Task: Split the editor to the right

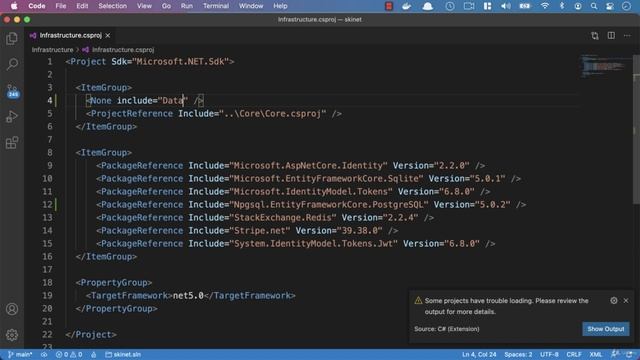Action: pos(611,36)
